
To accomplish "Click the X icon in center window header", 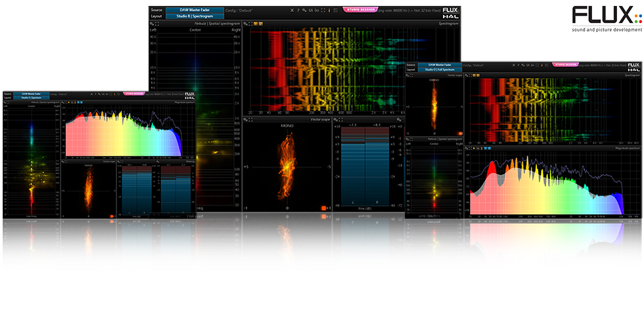I will click(x=292, y=11).
